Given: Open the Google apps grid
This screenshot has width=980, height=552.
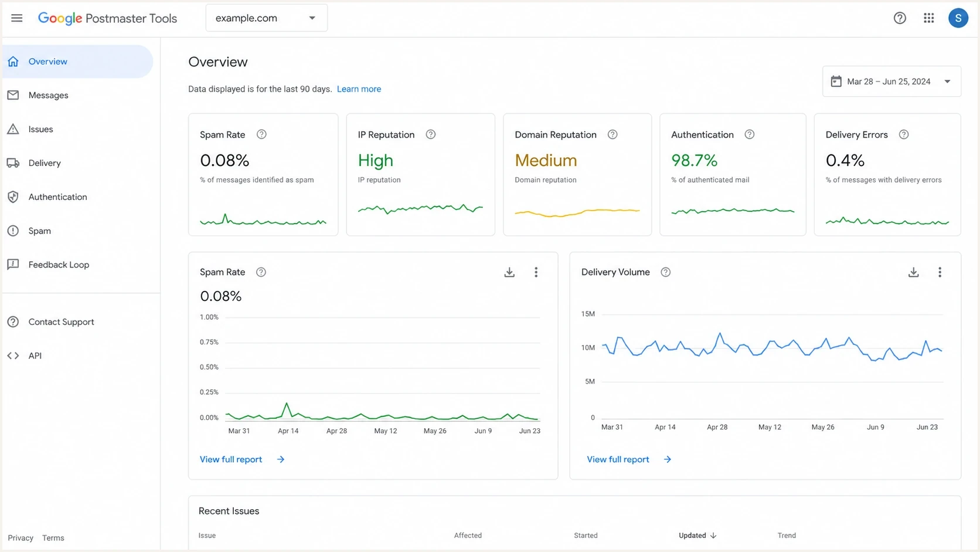Looking at the screenshot, I should [x=929, y=18].
